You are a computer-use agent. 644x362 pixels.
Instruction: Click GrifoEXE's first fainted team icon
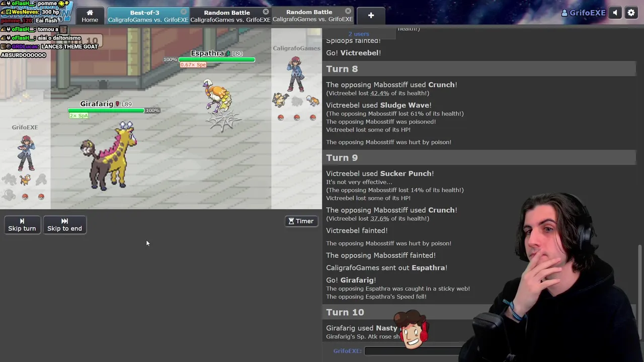point(9,179)
